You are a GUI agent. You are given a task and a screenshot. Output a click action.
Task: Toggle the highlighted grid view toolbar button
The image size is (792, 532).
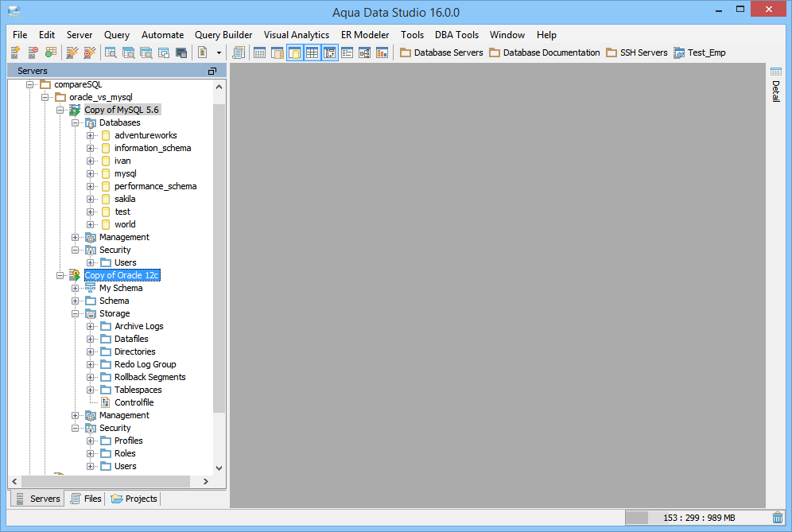coord(313,52)
